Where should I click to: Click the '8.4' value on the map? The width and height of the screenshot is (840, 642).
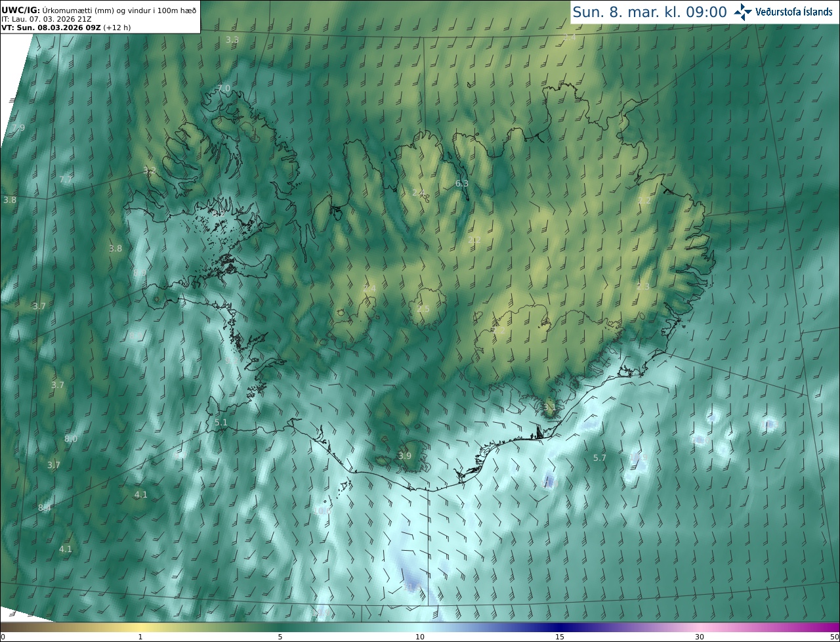(45, 508)
